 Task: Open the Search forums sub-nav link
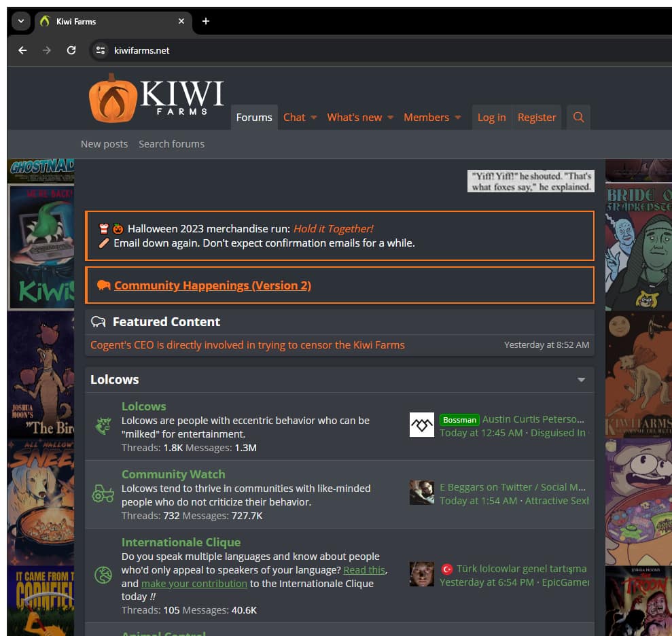(x=171, y=144)
